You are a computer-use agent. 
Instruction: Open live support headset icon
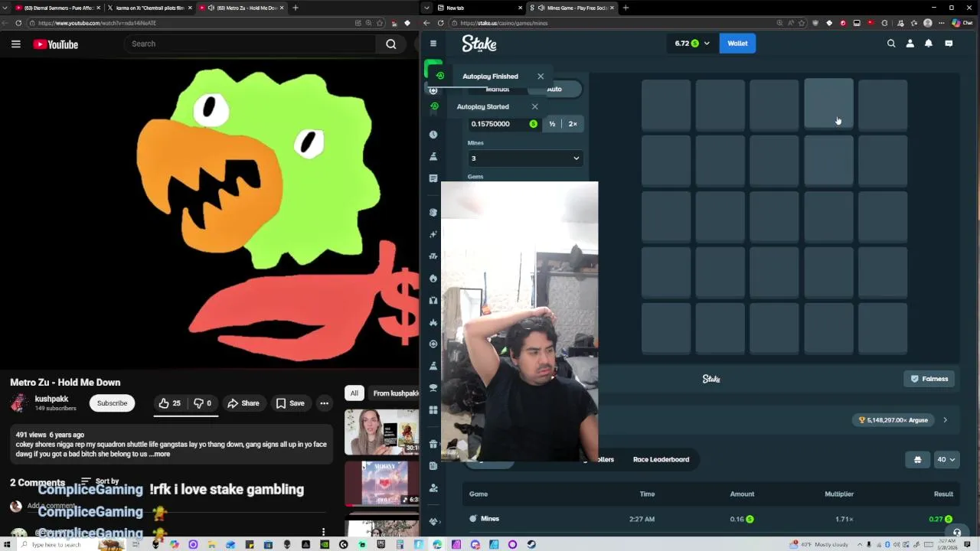click(956, 533)
